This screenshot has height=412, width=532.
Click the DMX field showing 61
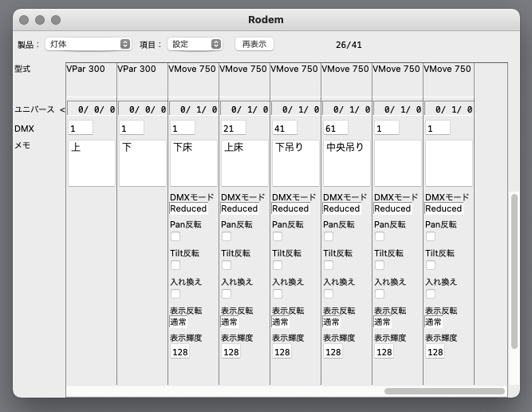tap(336, 129)
